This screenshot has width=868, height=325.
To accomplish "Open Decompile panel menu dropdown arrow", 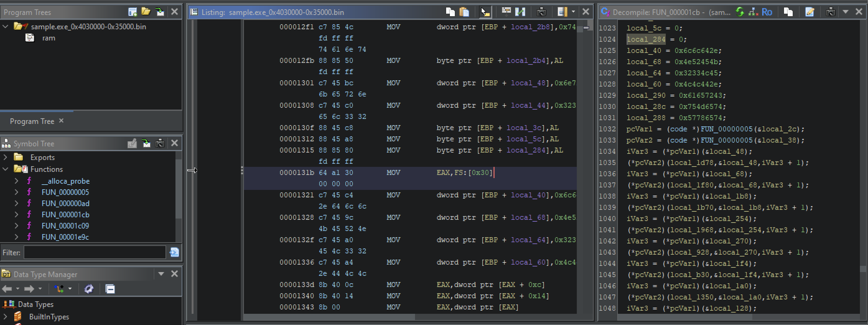I will pos(845,12).
